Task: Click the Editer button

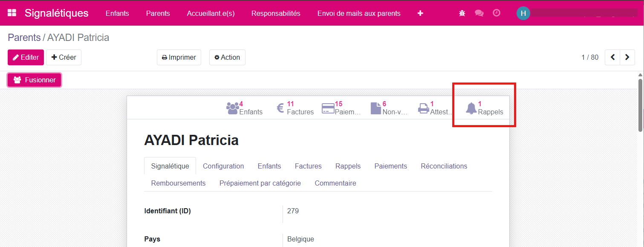Action: point(26,57)
